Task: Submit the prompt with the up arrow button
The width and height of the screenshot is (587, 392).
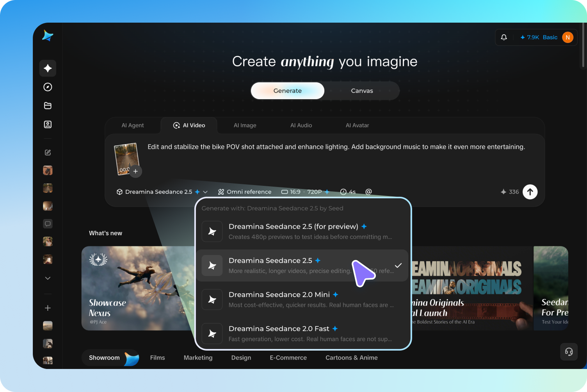Action: point(530,192)
